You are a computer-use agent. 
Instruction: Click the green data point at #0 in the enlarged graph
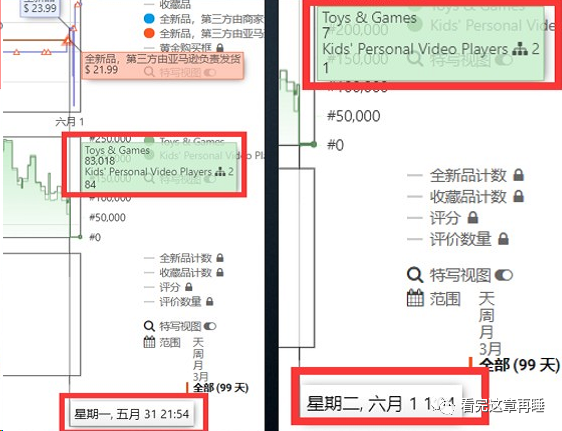pos(314,144)
